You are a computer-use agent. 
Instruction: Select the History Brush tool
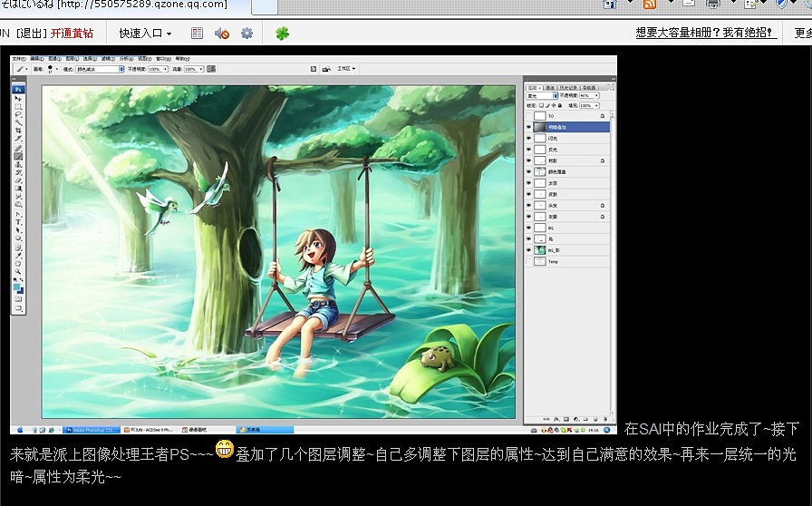[18, 172]
